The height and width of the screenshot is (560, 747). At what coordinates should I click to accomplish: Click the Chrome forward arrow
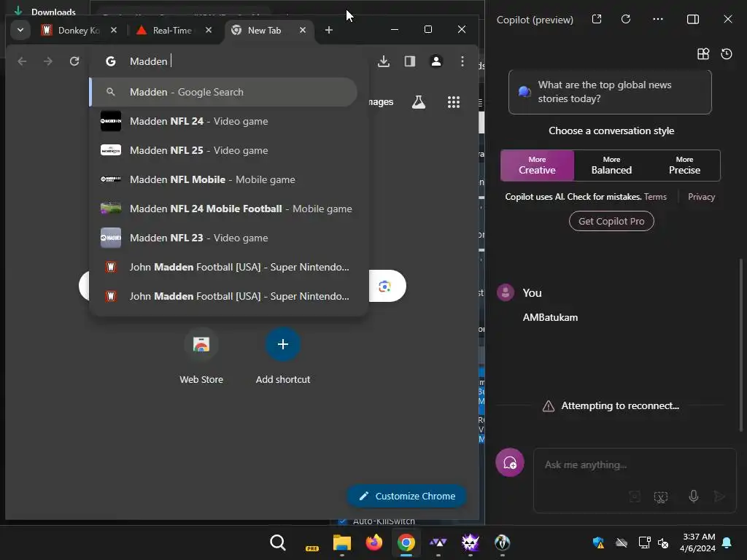click(47, 61)
